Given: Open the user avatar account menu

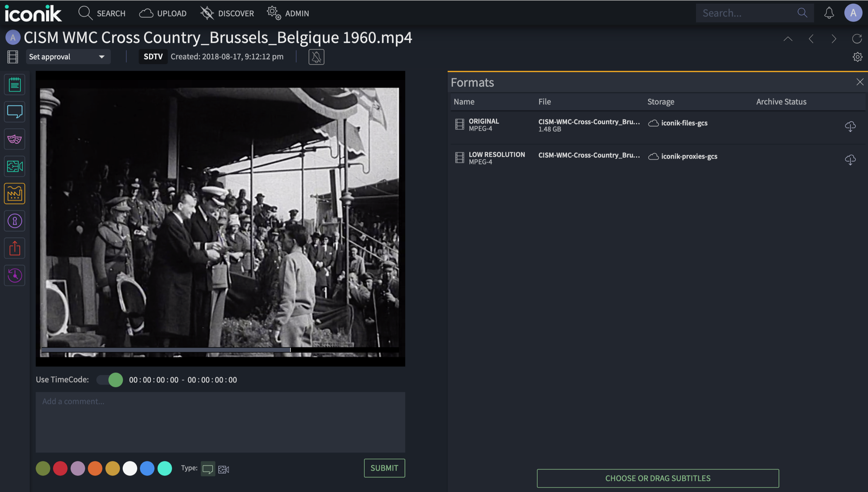Looking at the screenshot, I should point(853,13).
